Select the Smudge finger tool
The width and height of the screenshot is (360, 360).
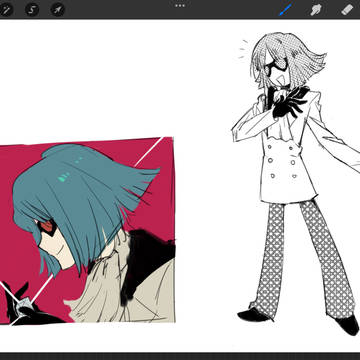coord(316,10)
